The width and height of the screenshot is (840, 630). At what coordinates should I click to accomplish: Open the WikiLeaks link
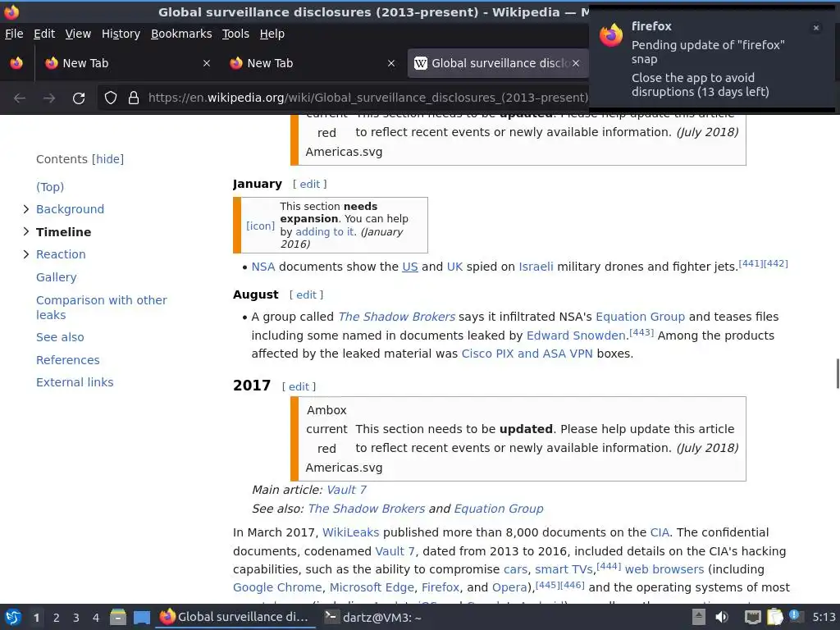[x=350, y=533]
